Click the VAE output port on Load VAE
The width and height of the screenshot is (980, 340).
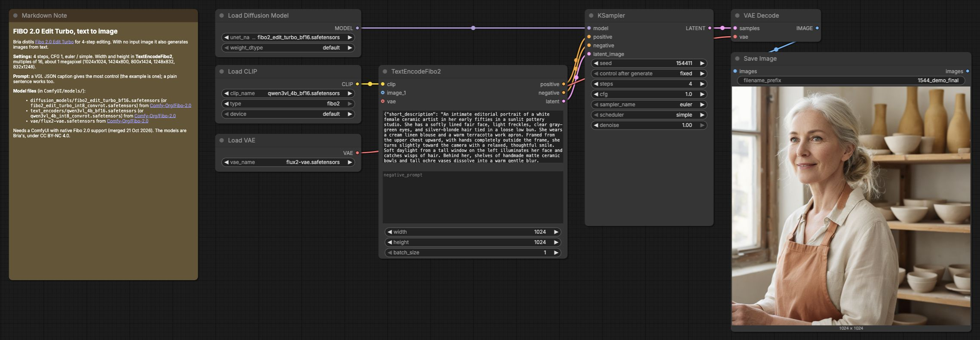coord(357,153)
